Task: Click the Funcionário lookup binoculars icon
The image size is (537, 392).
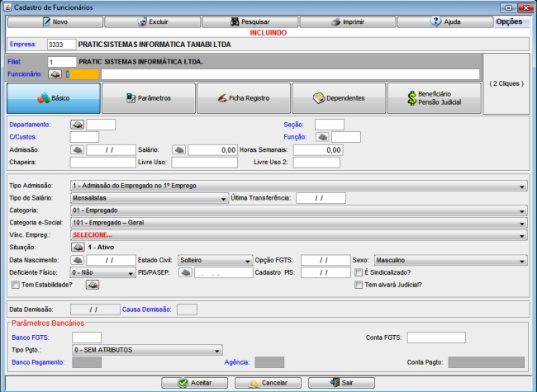Action: coord(55,74)
